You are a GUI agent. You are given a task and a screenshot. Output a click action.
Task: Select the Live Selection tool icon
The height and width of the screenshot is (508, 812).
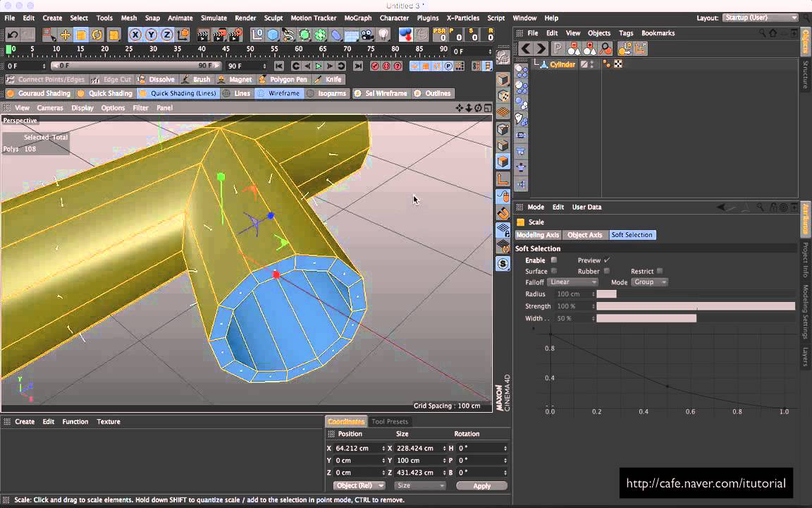click(49, 35)
